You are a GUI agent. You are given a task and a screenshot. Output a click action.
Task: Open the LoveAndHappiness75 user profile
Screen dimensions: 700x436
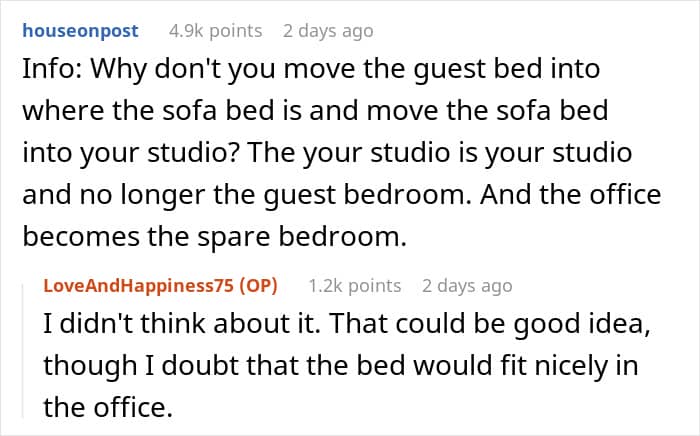138,286
